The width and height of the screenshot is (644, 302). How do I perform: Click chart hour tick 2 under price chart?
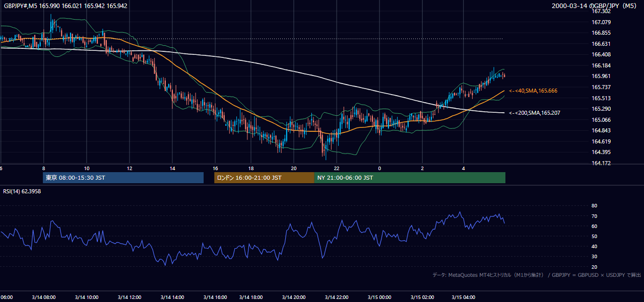pyautogui.click(x=422, y=169)
